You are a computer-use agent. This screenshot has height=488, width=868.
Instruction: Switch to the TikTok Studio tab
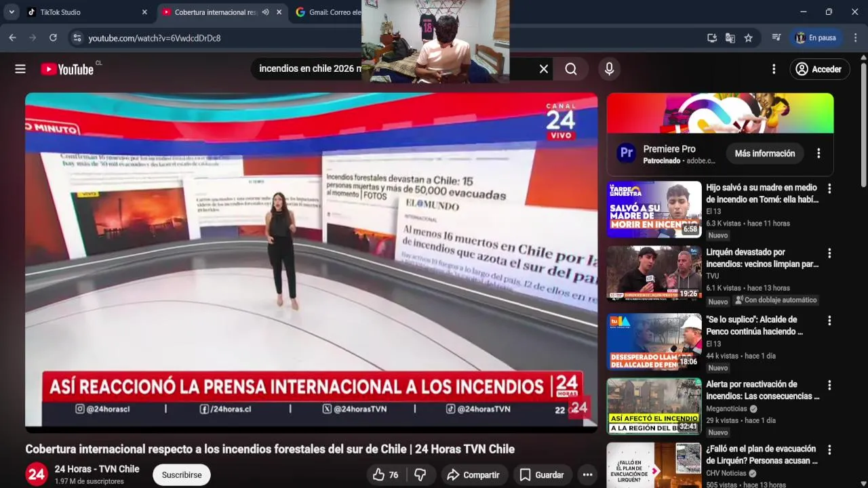coord(84,12)
